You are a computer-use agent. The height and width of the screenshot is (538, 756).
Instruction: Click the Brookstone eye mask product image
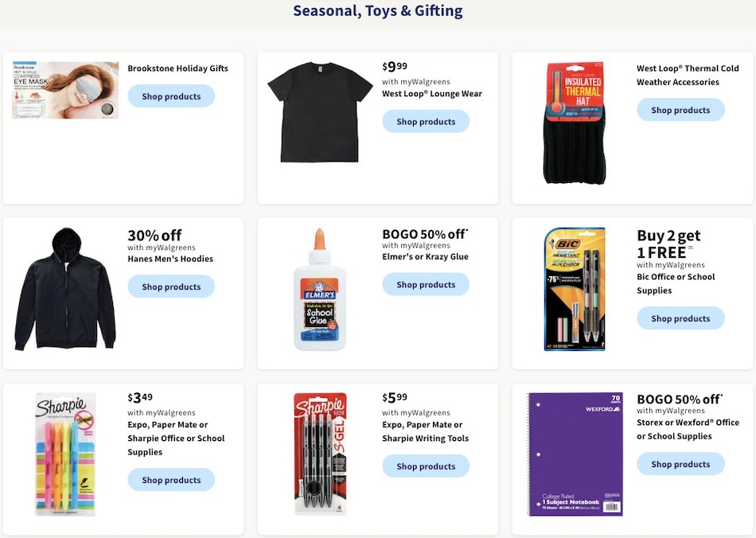click(x=65, y=90)
